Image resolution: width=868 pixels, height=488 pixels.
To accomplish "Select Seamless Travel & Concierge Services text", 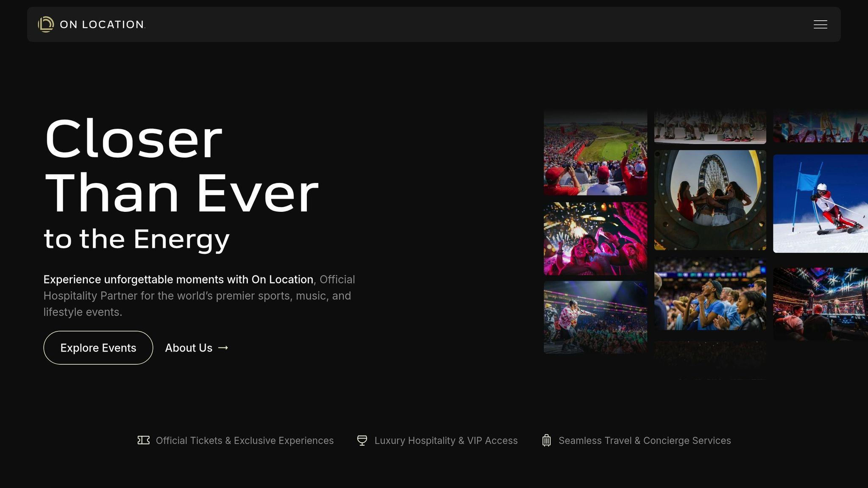I will click(644, 441).
